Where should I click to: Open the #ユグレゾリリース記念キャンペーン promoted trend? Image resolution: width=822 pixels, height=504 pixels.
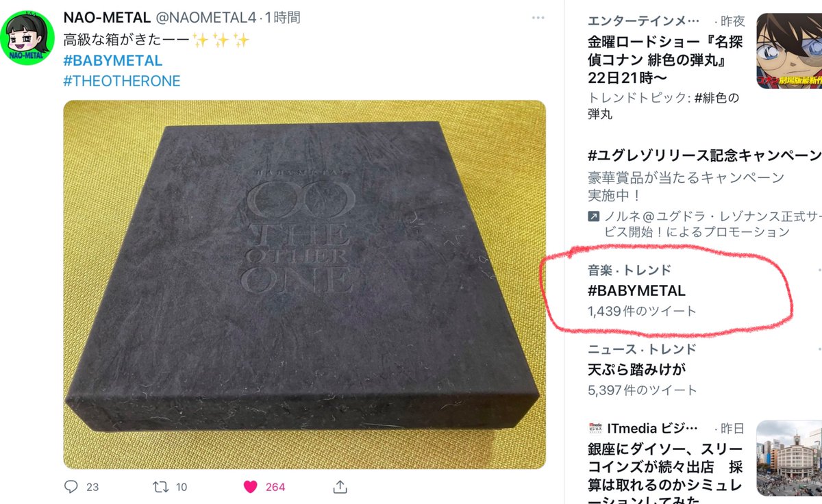tap(704, 154)
